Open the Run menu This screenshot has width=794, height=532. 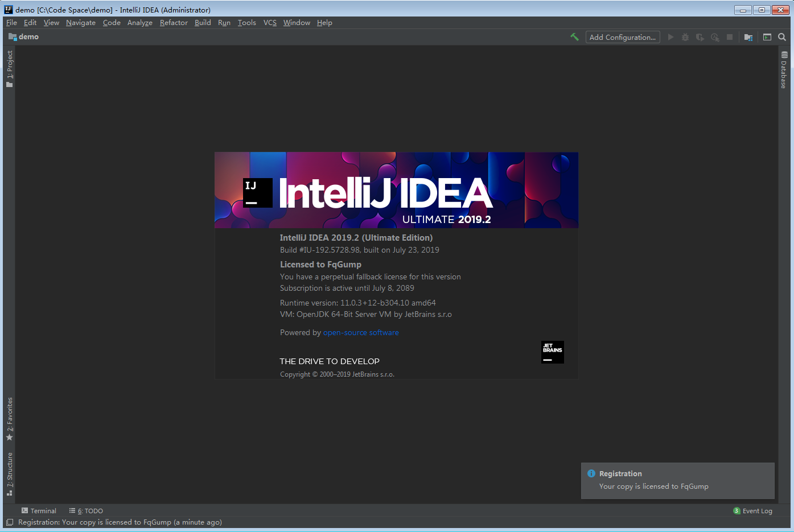click(224, 23)
